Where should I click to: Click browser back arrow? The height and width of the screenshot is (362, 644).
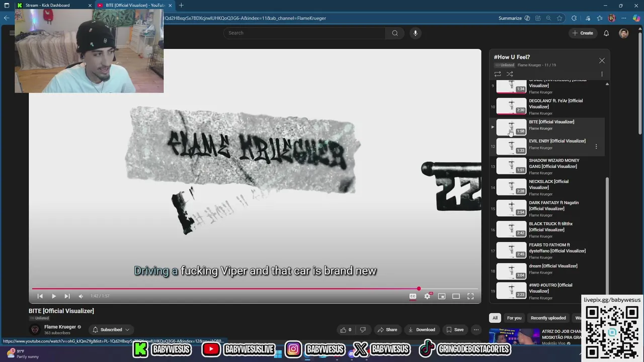[x=7, y=18]
